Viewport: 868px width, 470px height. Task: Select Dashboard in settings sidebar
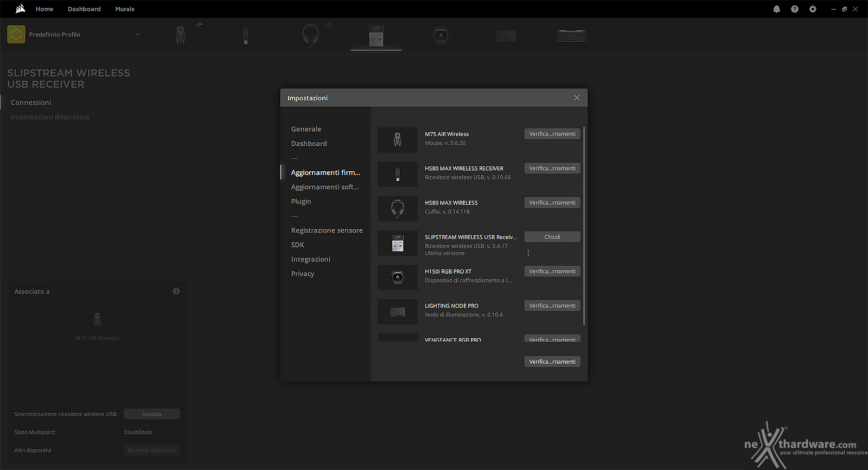[309, 144]
